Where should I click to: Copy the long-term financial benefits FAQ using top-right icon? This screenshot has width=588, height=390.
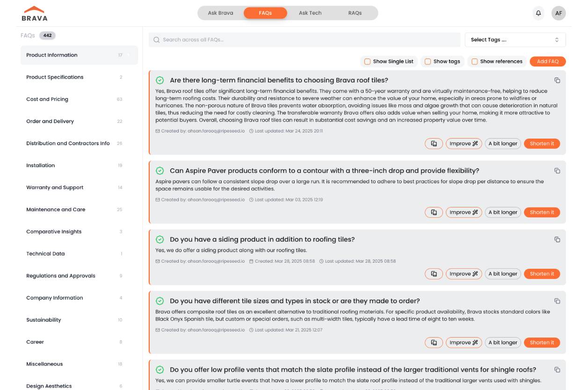[557, 81]
